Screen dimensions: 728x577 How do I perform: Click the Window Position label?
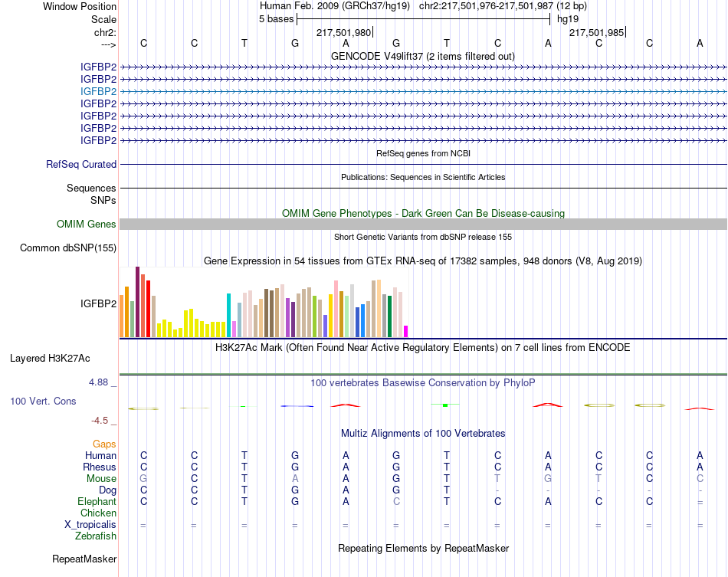[x=80, y=6]
